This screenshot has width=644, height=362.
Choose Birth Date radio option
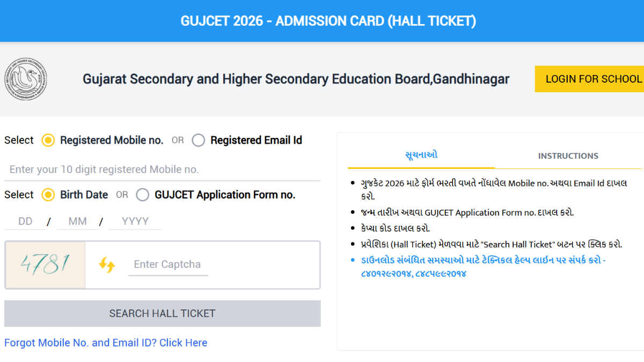[48, 195]
